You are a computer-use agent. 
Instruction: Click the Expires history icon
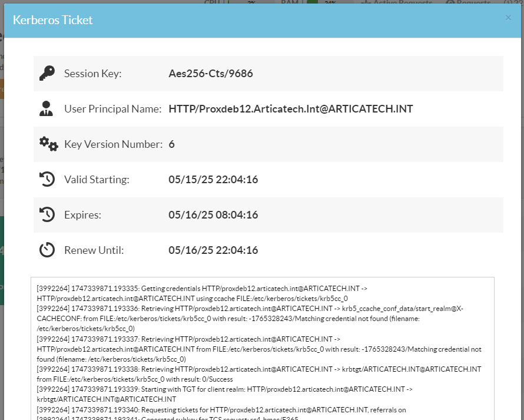pos(47,215)
